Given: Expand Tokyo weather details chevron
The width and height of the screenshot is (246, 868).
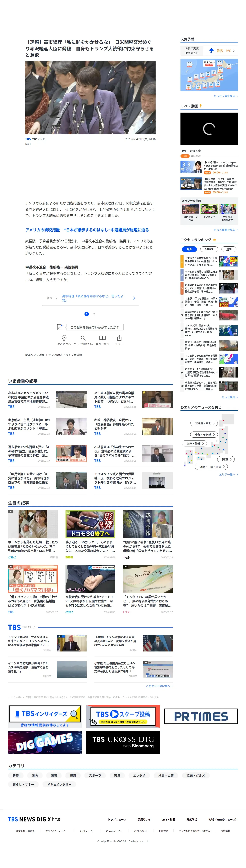Looking at the screenshot, I should (234, 51).
